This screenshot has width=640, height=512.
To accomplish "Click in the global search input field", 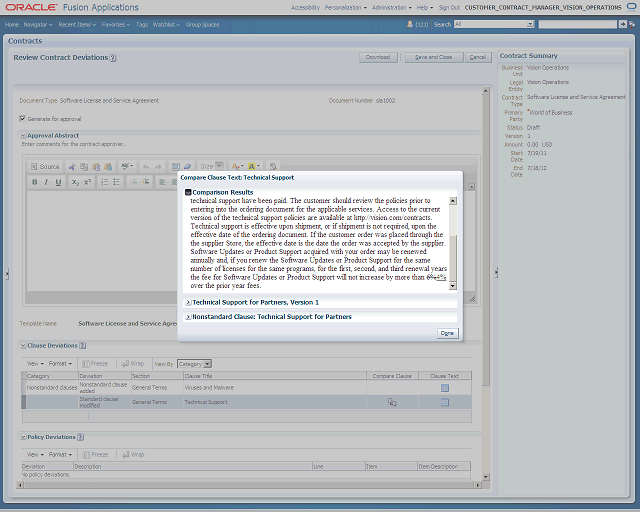I will (x=578, y=24).
